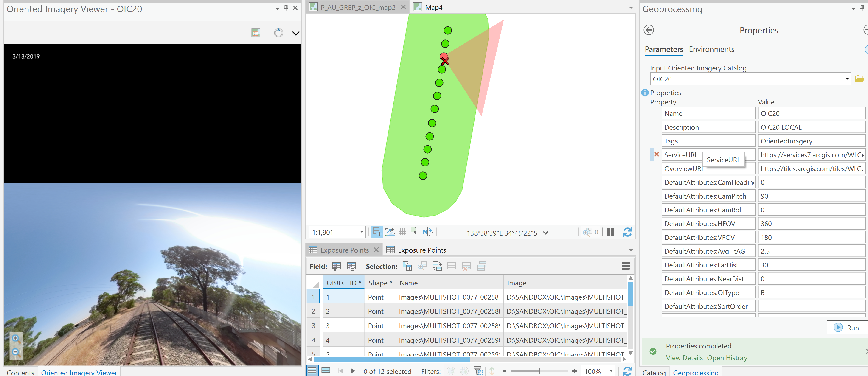The width and height of the screenshot is (868, 376).
Task: Toggle the map constraints icon
Action: tap(390, 232)
